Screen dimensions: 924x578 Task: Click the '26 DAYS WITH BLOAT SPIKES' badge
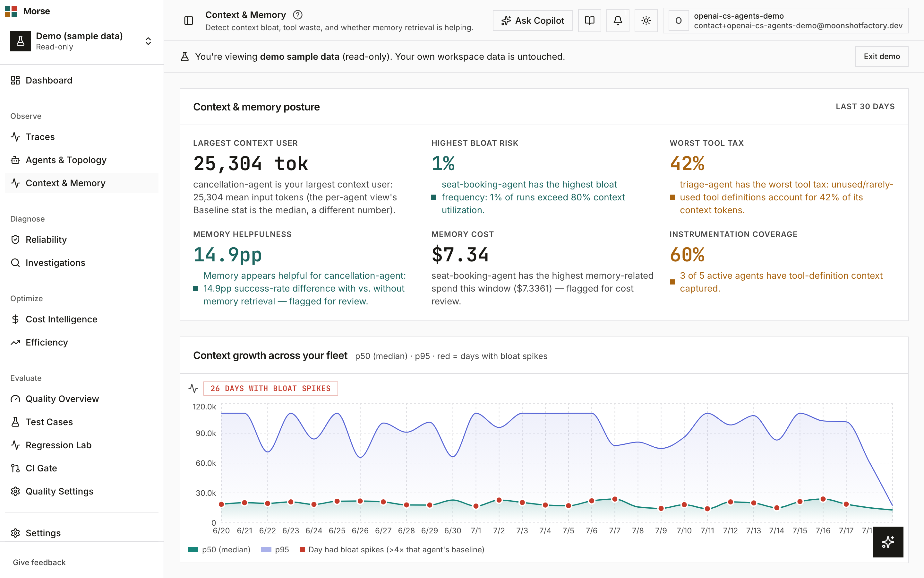click(x=270, y=389)
